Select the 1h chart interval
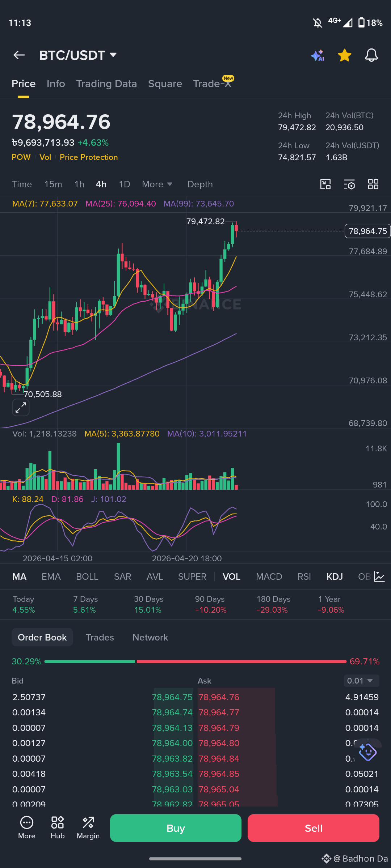 tap(79, 184)
